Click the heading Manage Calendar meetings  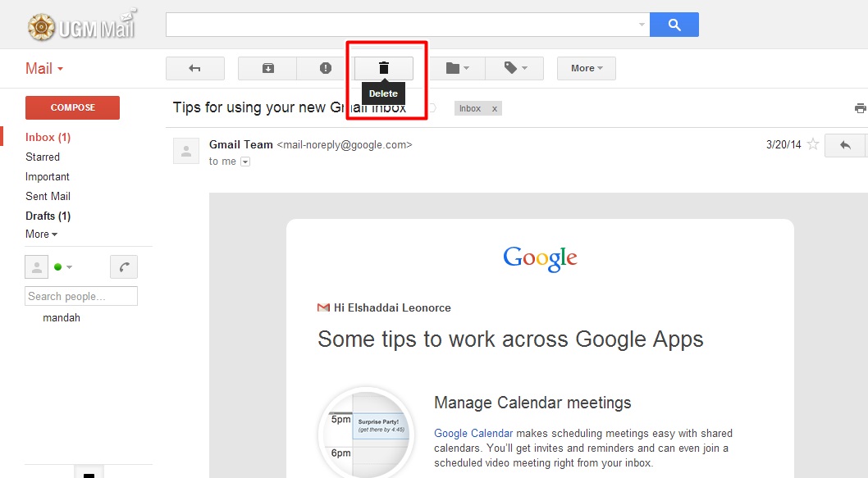tap(532, 403)
